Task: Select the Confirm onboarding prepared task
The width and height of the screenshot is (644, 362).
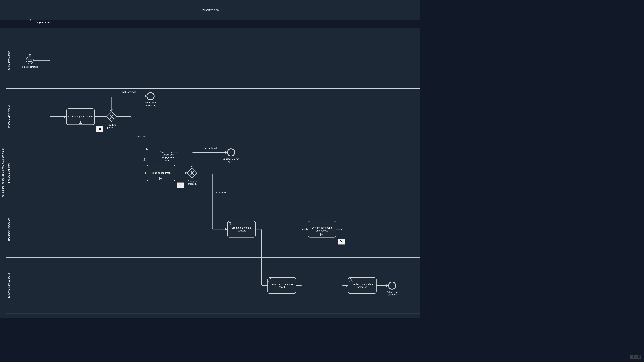Action: click(x=362, y=286)
